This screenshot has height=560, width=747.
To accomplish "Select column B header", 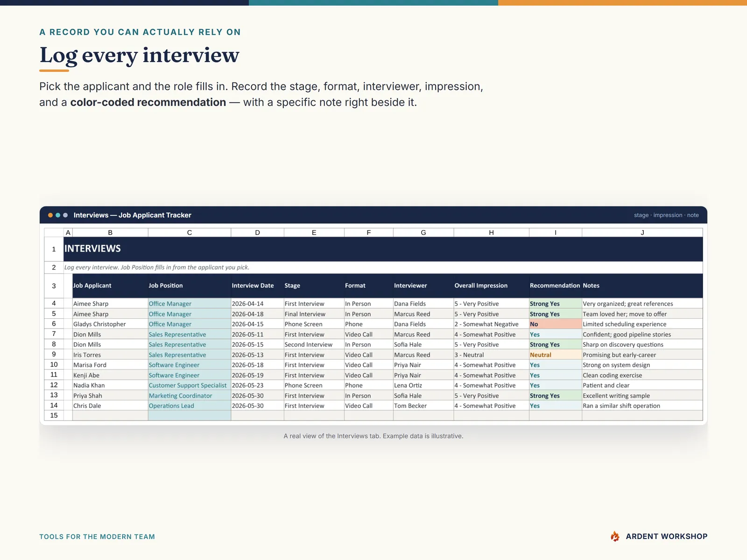I will pos(110,232).
